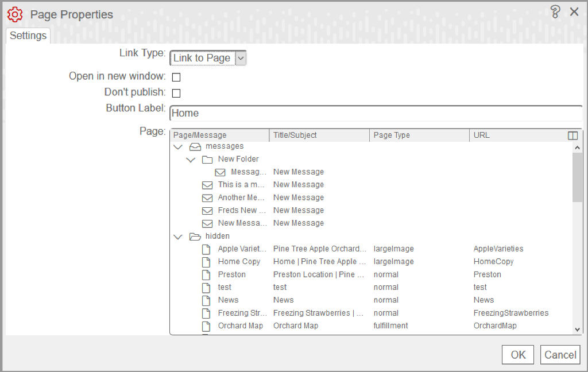Click the New Folder folder icon

(207, 160)
